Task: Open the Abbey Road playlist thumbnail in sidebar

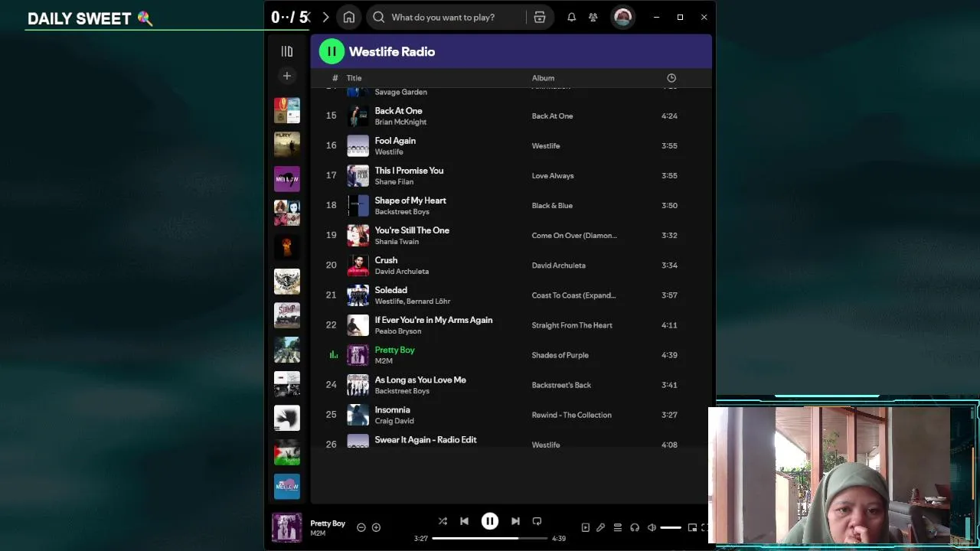Action: [x=287, y=349]
